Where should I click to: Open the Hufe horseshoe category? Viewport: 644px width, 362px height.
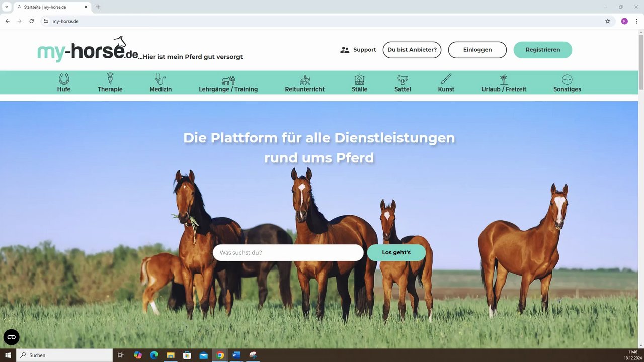tap(64, 79)
